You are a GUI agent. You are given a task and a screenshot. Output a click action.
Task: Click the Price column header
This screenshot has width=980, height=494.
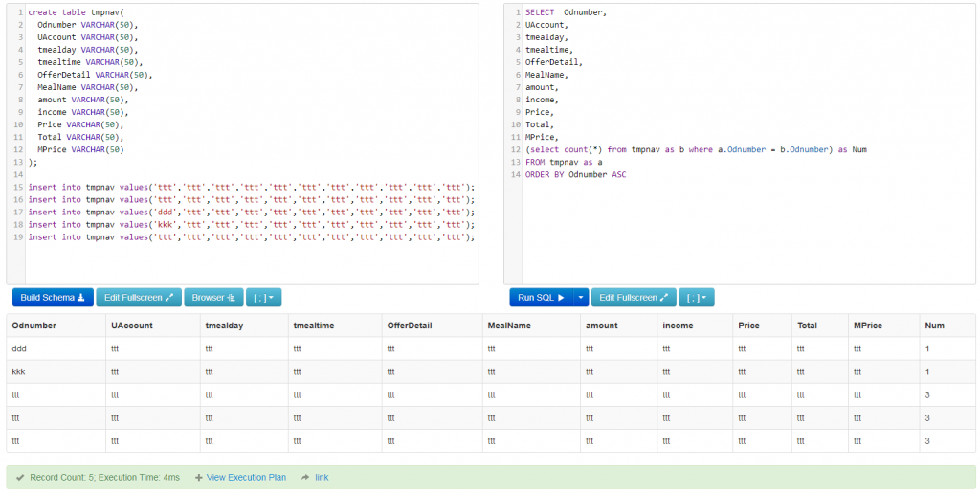pos(762,326)
